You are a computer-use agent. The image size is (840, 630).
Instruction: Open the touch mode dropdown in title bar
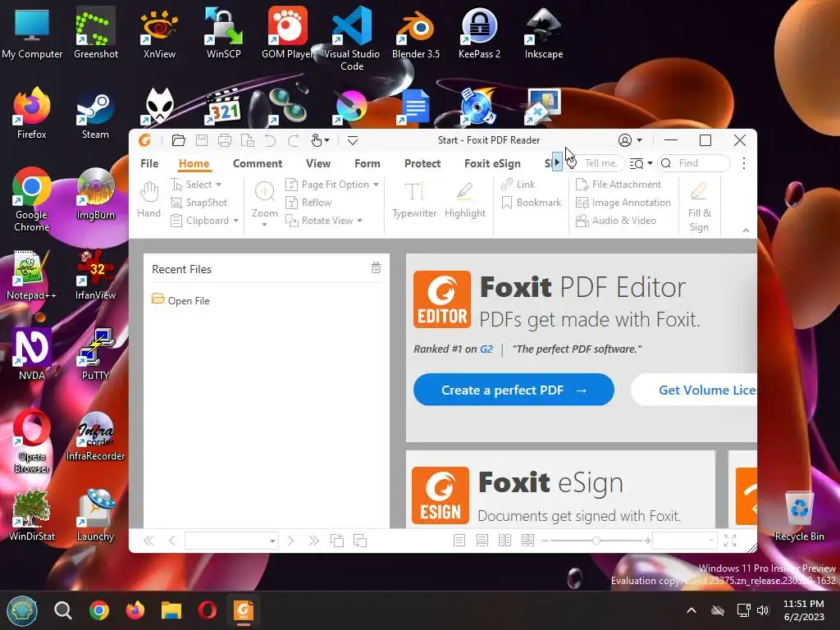326,141
